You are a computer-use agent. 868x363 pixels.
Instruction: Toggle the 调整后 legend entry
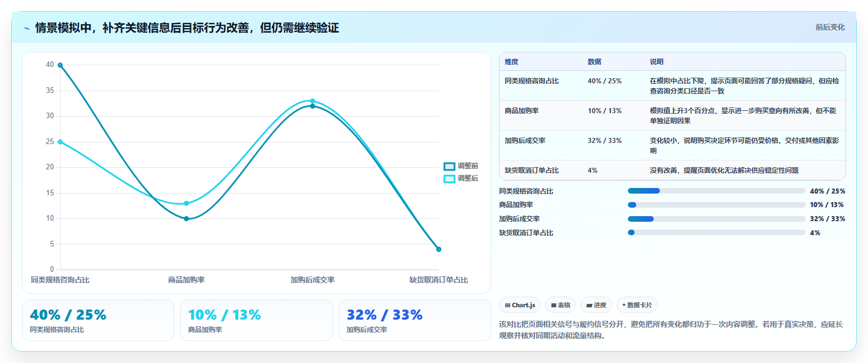(461, 178)
